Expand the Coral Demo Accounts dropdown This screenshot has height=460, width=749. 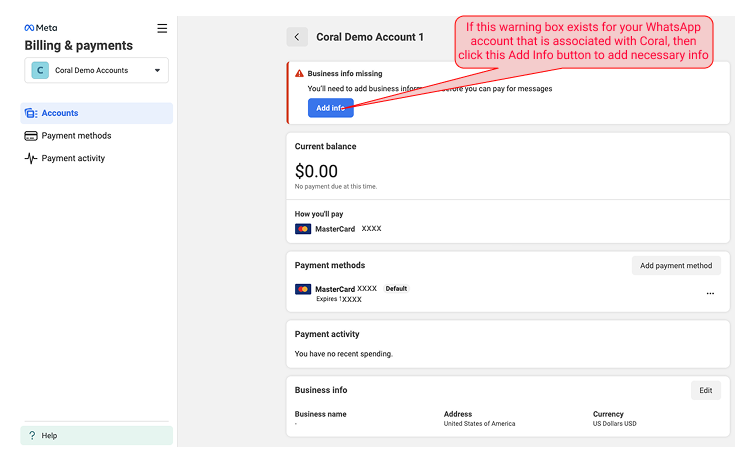96,70
